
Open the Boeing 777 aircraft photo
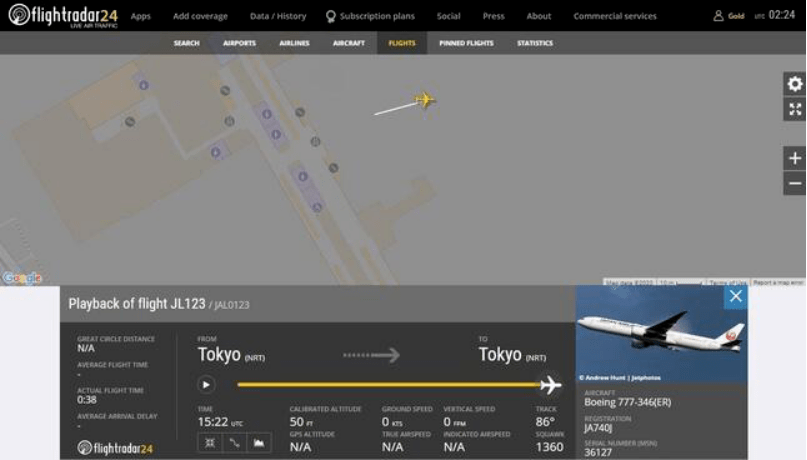click(x=661, y=334)
